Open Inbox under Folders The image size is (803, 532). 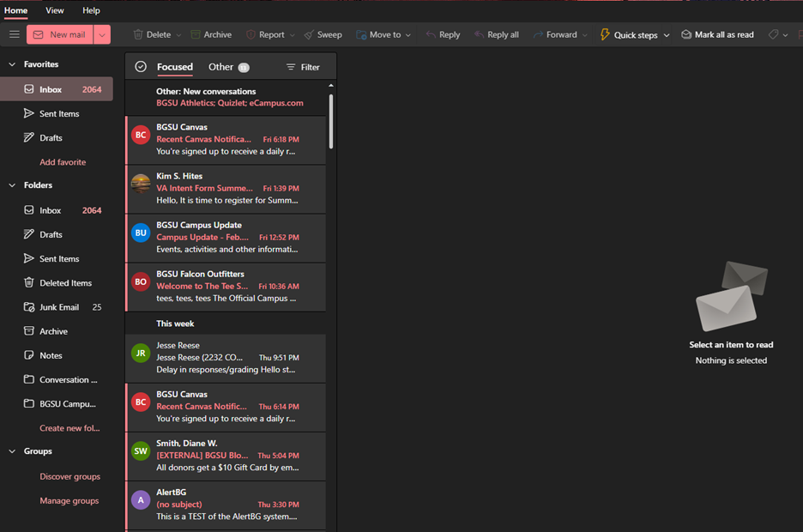pyautogui.click(x=57, y=210)
